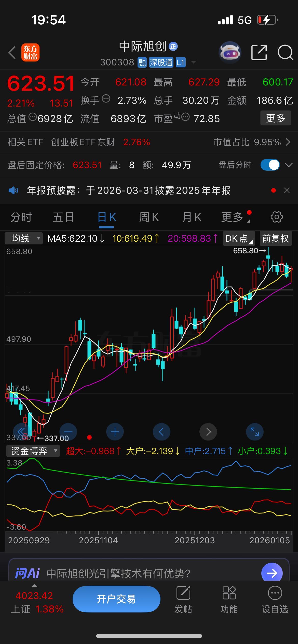Viewport: 298px width, 644px height.
Task: Tap the 问AI logo
Action: [x=28, y=573]
